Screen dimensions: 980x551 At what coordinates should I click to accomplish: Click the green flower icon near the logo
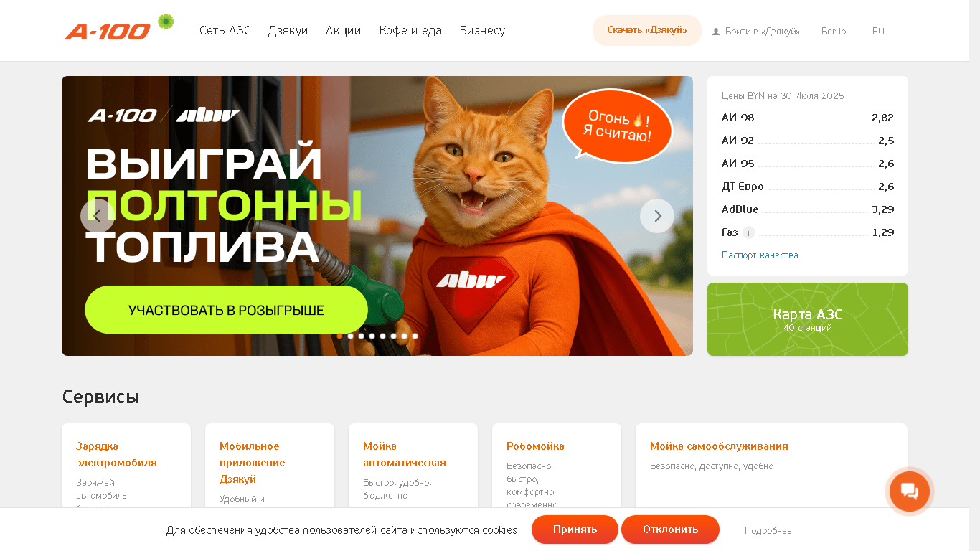tap(166, 22)
